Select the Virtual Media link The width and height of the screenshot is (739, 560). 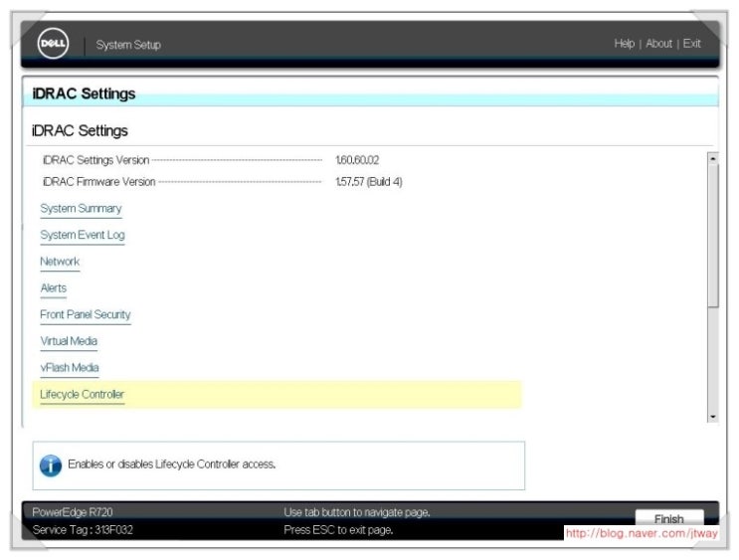(x=69, y=341)
